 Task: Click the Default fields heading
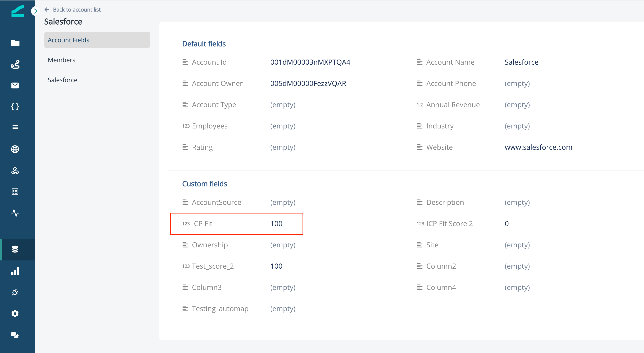(x=204, y=44)
